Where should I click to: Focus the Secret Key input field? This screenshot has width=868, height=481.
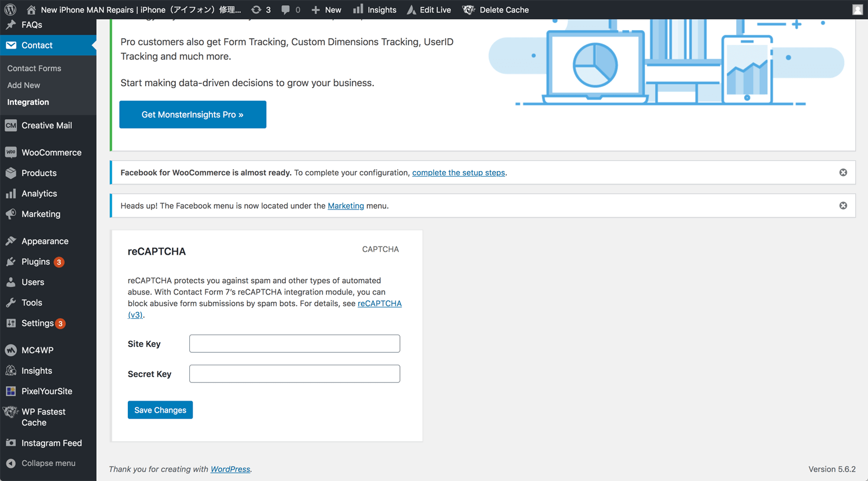coord(295,373)
